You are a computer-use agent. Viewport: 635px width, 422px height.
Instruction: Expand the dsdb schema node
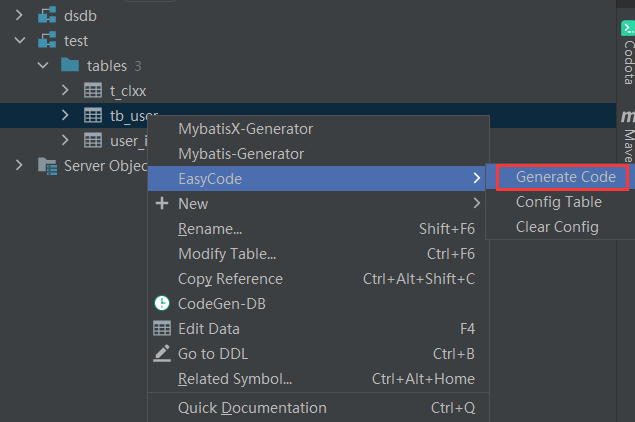click(19, 15)
